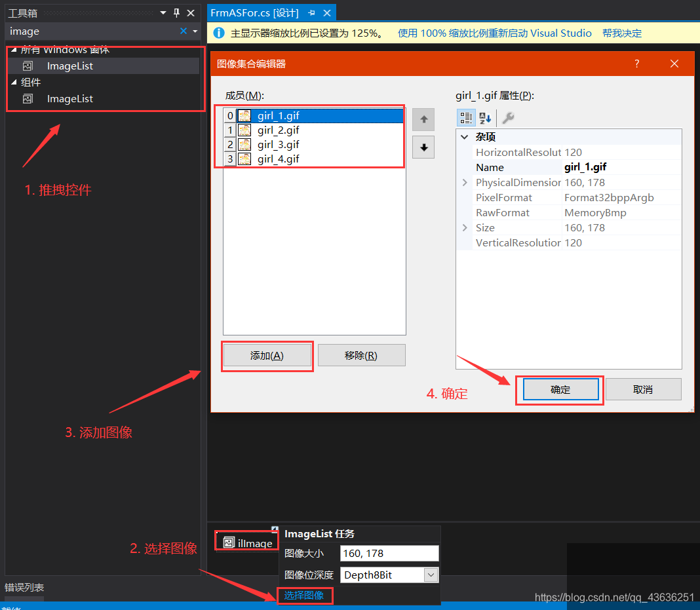
Task: Collapse the all Windows forms group
Action: [14, 49]
